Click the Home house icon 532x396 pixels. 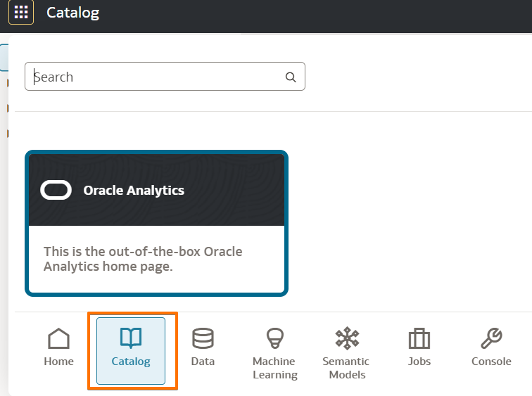pos(58,339)
